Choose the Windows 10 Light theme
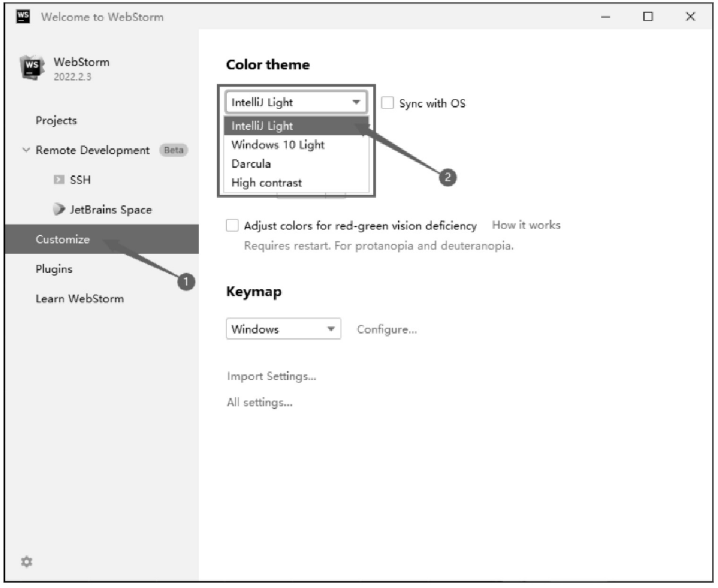This screenshot has width=718, height=588. (x=296, y=145)
